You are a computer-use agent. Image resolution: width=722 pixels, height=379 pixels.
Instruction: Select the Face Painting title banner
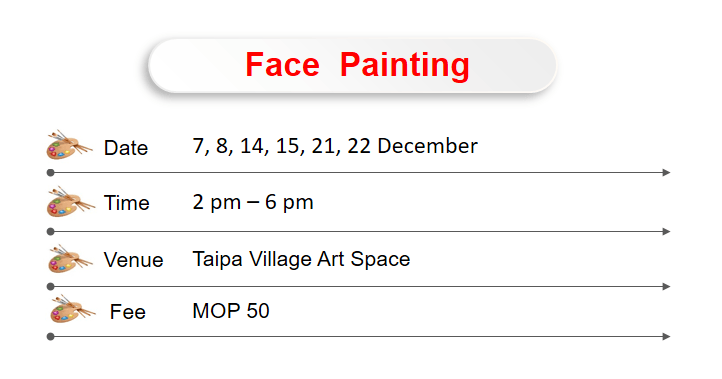(352, 65)
